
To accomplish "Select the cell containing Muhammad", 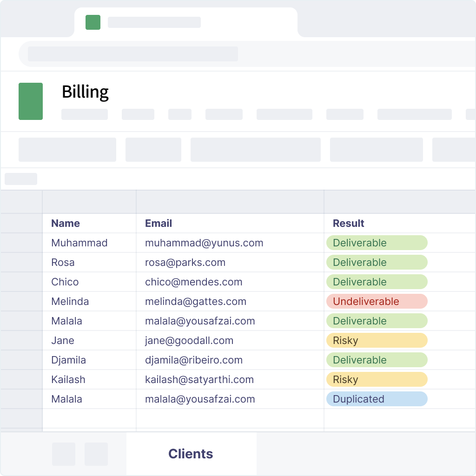I will (x=89, y=243).
